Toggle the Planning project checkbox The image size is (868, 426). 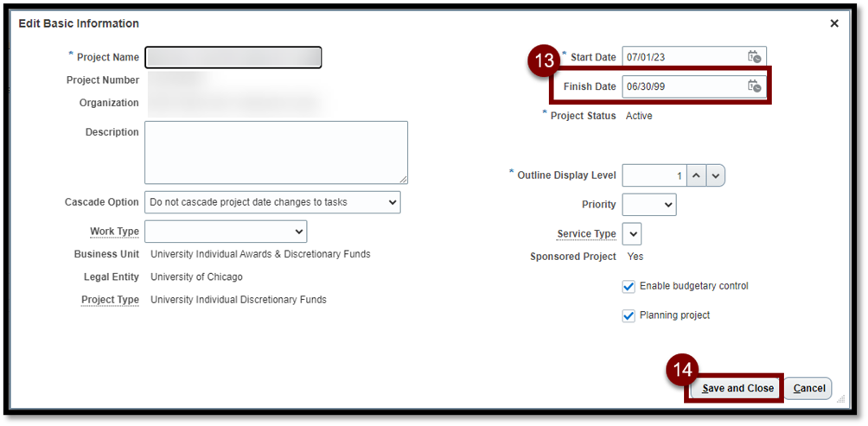(629, 315)
